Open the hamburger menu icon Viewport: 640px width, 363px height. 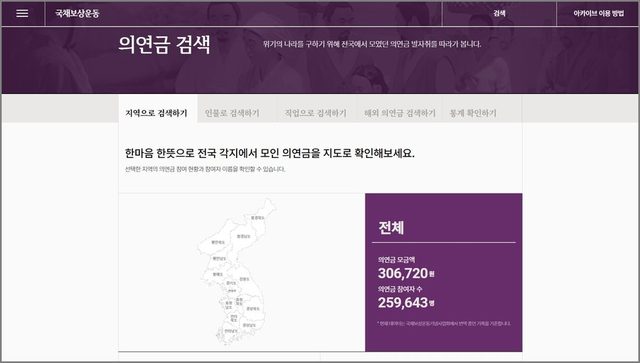(22, 13)
